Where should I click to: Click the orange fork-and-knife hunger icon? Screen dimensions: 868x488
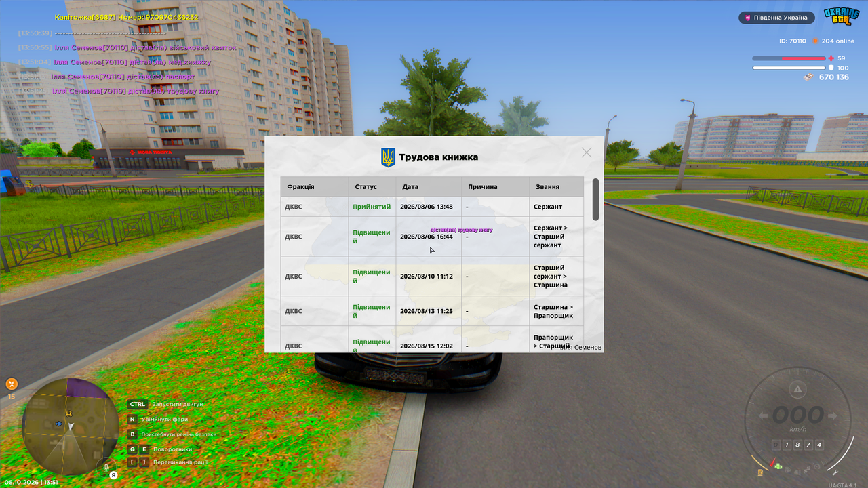pos(12,384)
